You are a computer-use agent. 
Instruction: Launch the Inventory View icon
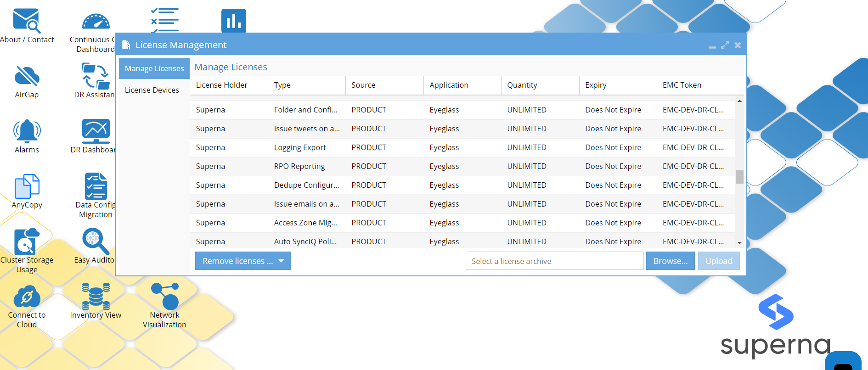(x=96, y=297)
